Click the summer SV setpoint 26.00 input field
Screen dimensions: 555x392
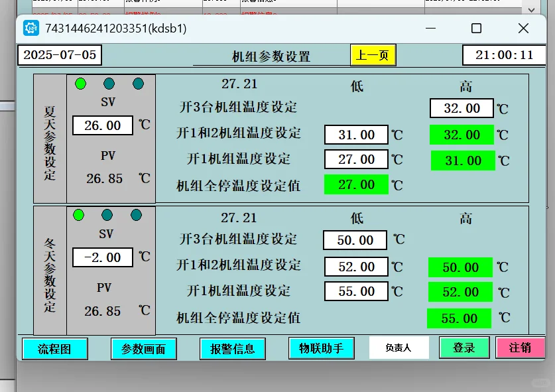[102, 125]
